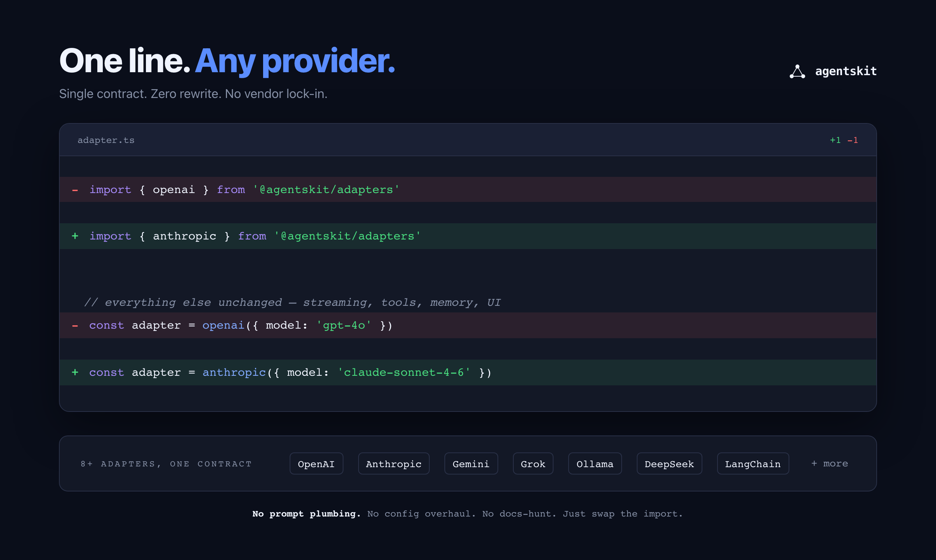Click the green +1 additions counter
The height and width of the screenshot is (560, 936).
click(835, 140)
